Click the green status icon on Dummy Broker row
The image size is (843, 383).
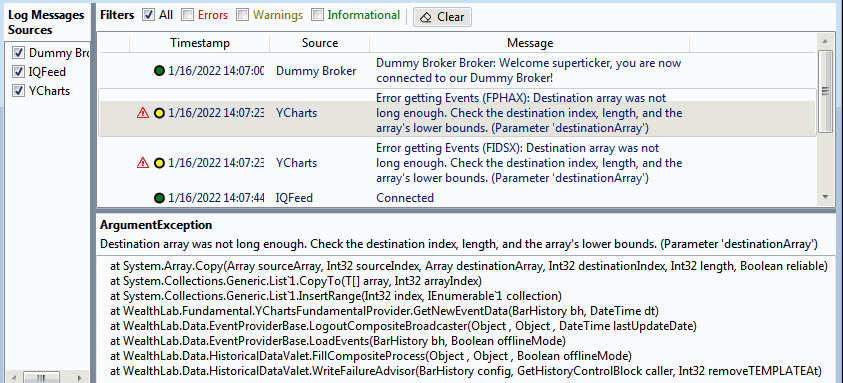[159, 70]
